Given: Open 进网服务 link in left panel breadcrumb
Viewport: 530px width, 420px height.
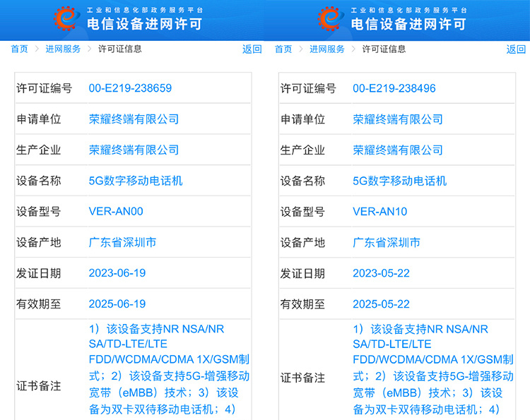Looking at the screenshot, I should click(63, 49).
